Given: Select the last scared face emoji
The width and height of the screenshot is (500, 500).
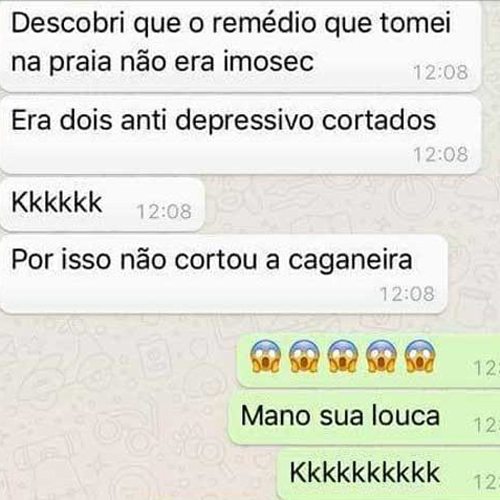Looking at the screenshot, I should (420, 356).
